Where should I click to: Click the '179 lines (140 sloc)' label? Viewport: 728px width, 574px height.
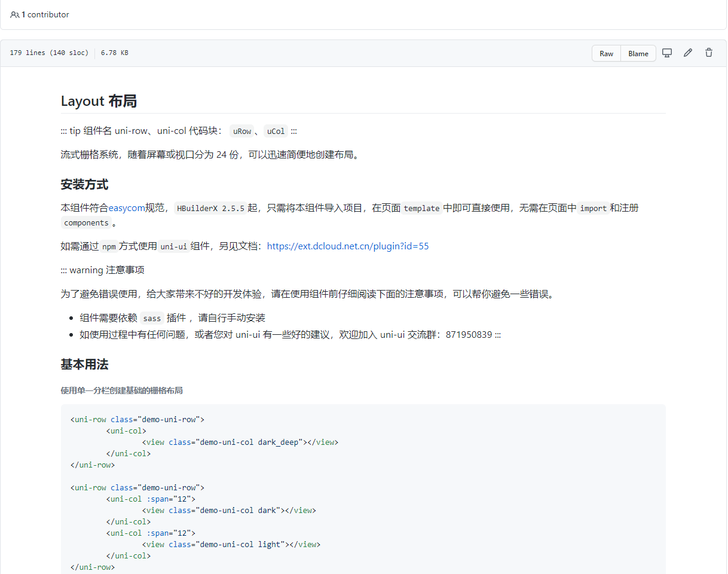[49, 53]
